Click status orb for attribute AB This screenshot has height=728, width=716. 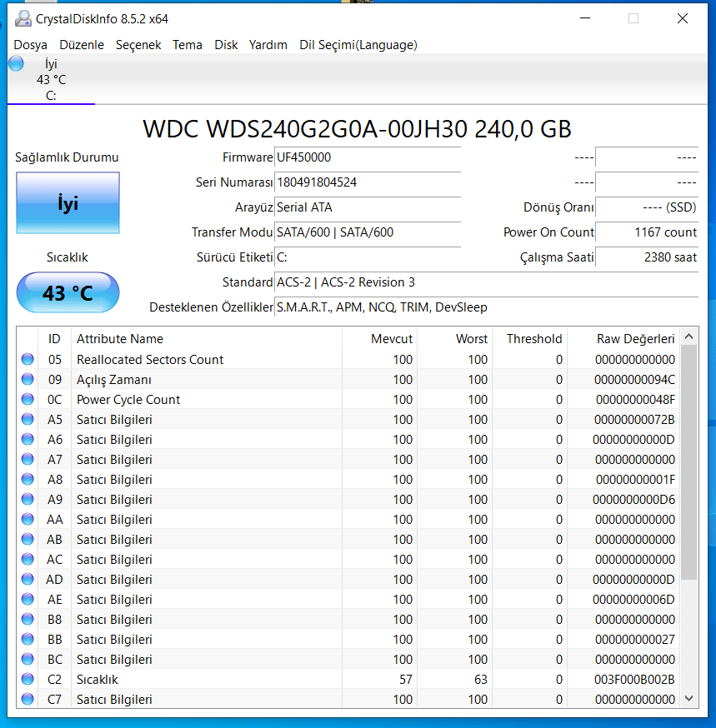(28, 539)
